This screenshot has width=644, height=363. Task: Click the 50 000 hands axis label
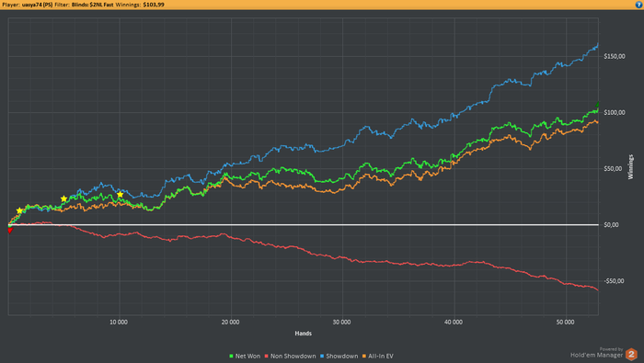pos(565,322)
